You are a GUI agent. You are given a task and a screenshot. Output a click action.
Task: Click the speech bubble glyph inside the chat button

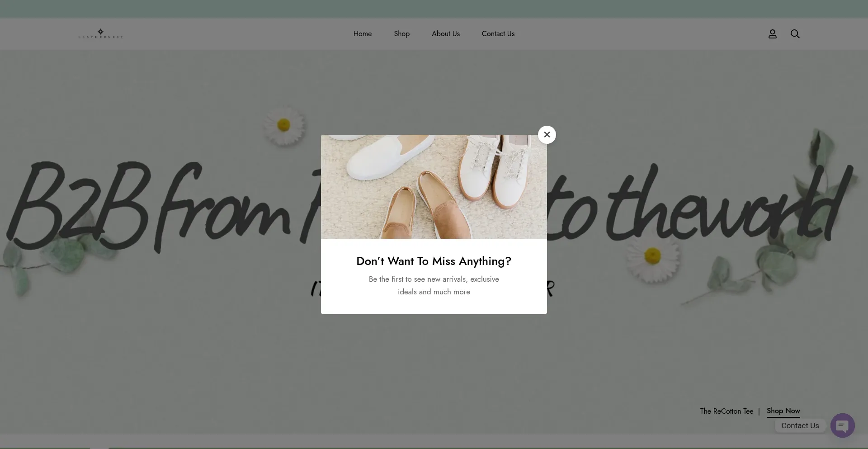[842, 425]
